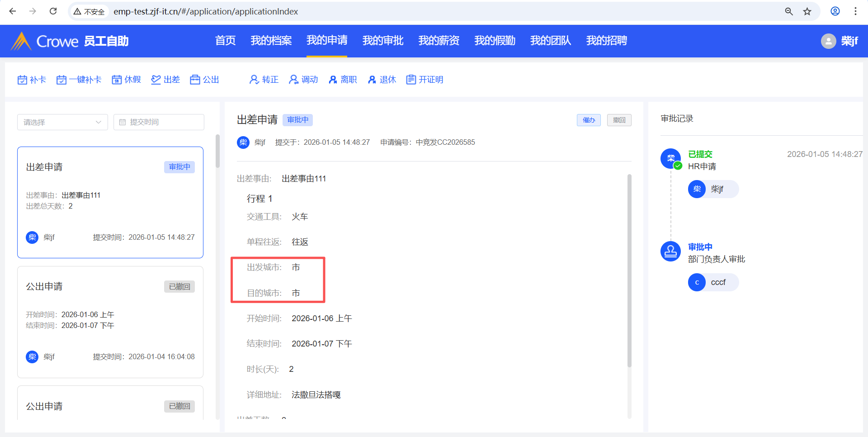This screenshot has width=868, height=437.
Task: Click the cccf approver avatar
Action: (x=697, y=282)
